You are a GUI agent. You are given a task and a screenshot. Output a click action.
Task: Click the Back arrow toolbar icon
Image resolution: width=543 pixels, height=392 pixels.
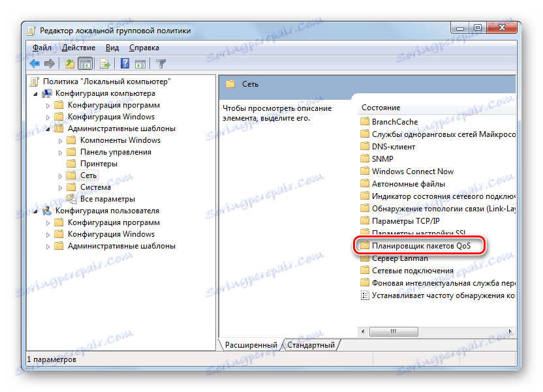(35, 64)
